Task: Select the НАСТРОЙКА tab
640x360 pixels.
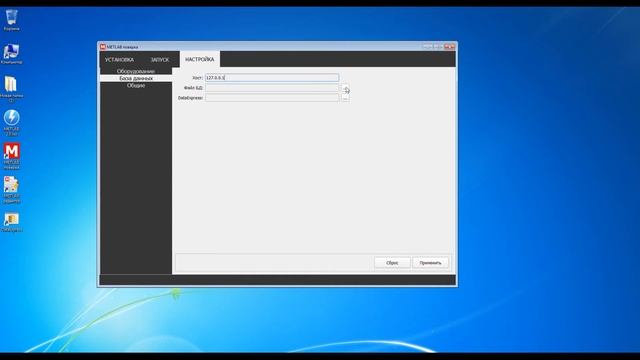Action: (x=200, y=60)
